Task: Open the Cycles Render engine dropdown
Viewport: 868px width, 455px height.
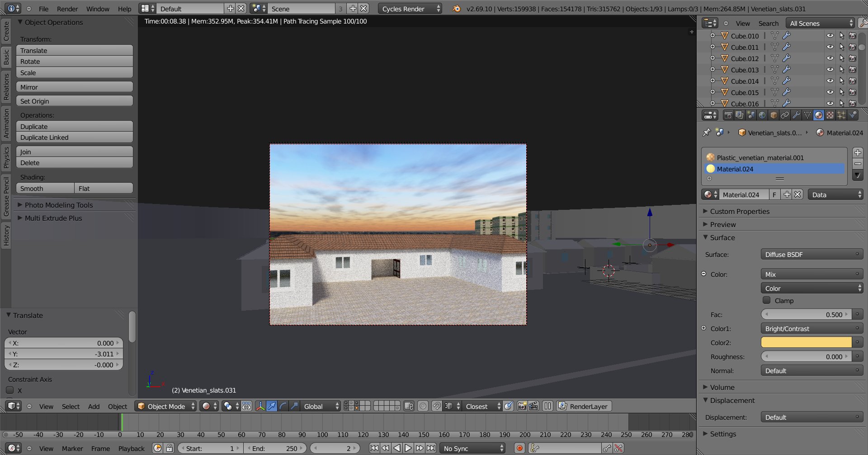Action: pos(410,9)
